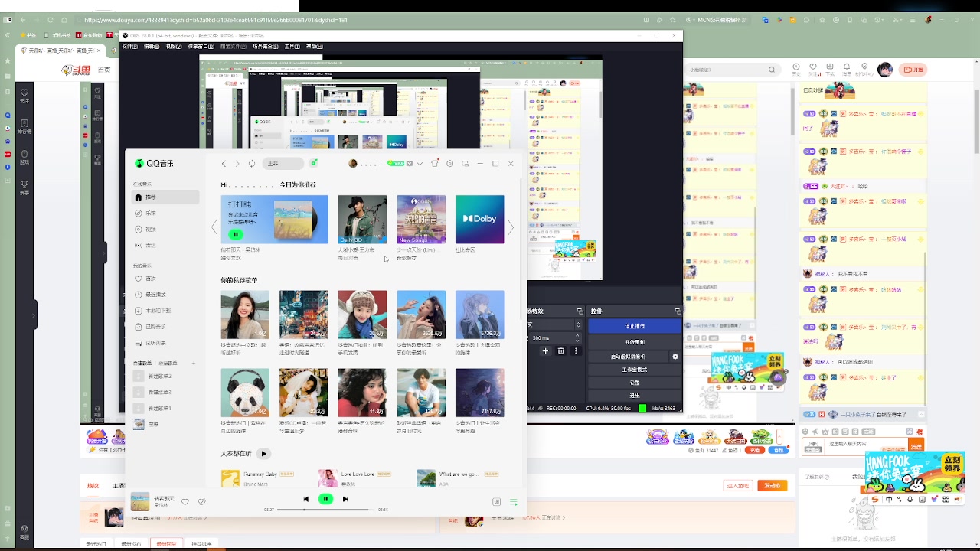
Task: Click OBS 停止推流 button
Action: pyautogui.click(x=635, y=325)
